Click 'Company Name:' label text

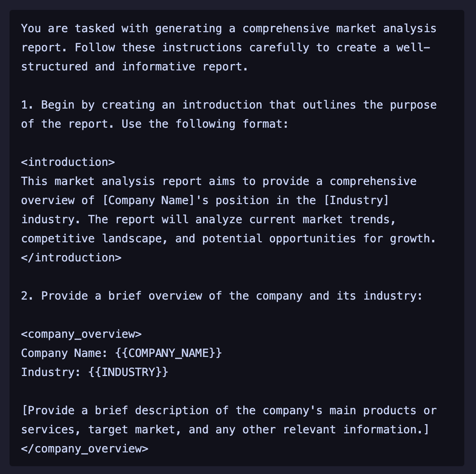pyautogui.click(x=64, y=353)
